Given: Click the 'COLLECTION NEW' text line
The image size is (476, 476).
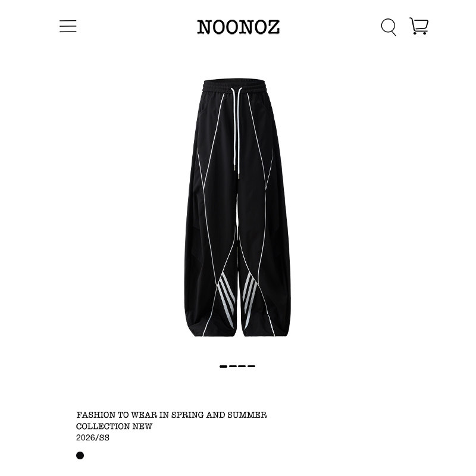Looking at the screenshot, I should pos(114,426).
